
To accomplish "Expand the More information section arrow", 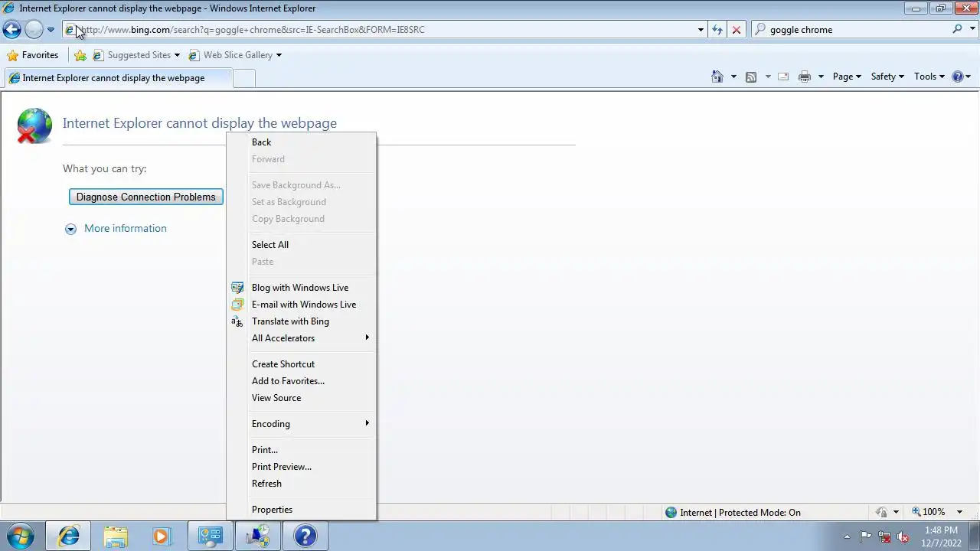I will point(70,229).
